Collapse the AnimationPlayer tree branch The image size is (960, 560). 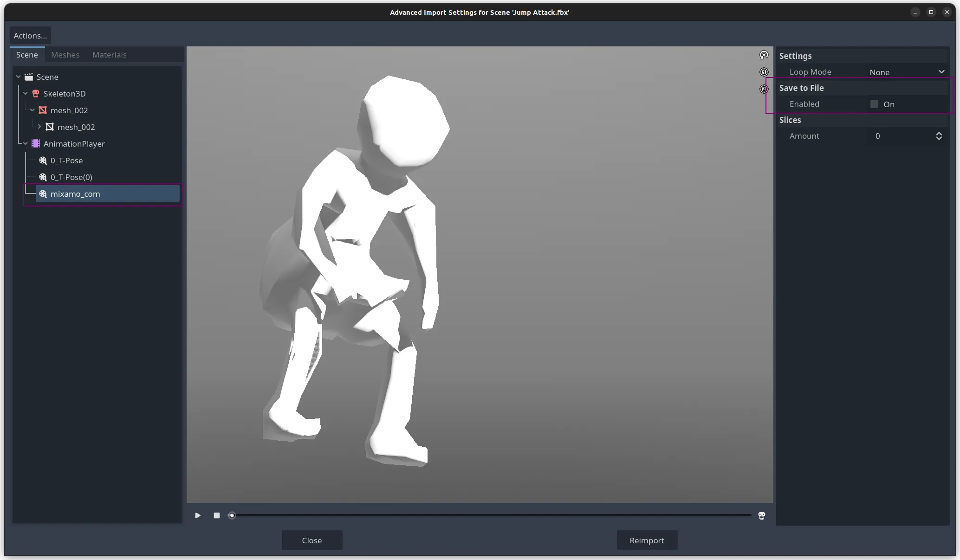26,144
